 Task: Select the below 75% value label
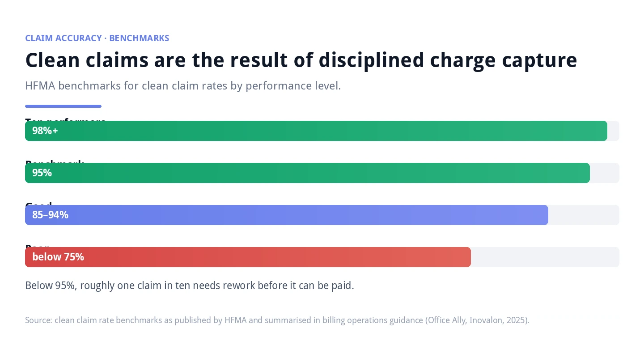[x=58, y=257]
